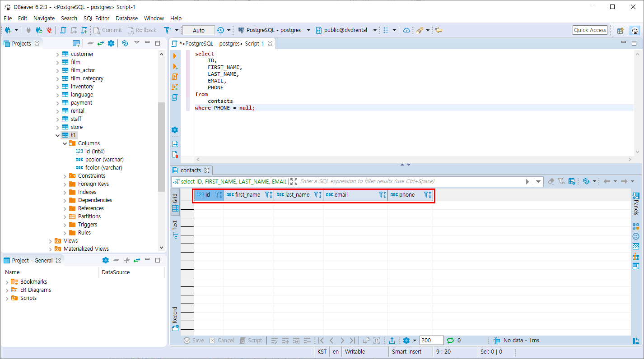Viewport: 644px width, 359px height.
Task: Click the New connection icon in Projects panel
Action: click(x=77, y=43)
